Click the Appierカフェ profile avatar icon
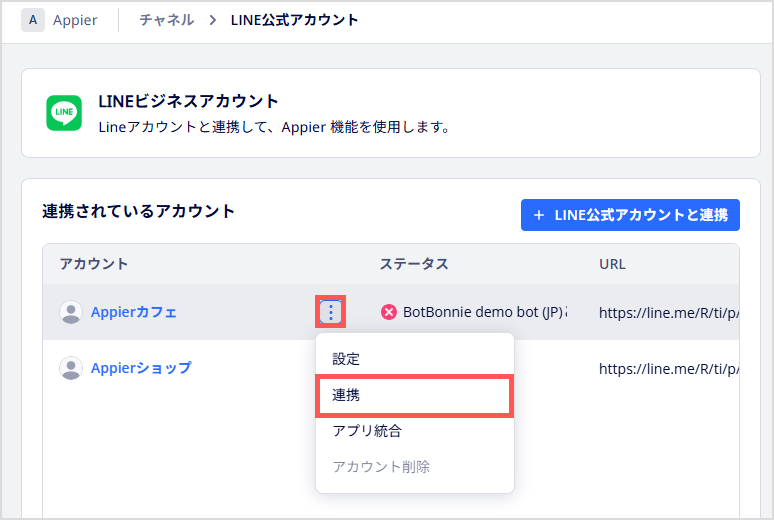Viewport: 774px width, 520px height. [71, 312]
